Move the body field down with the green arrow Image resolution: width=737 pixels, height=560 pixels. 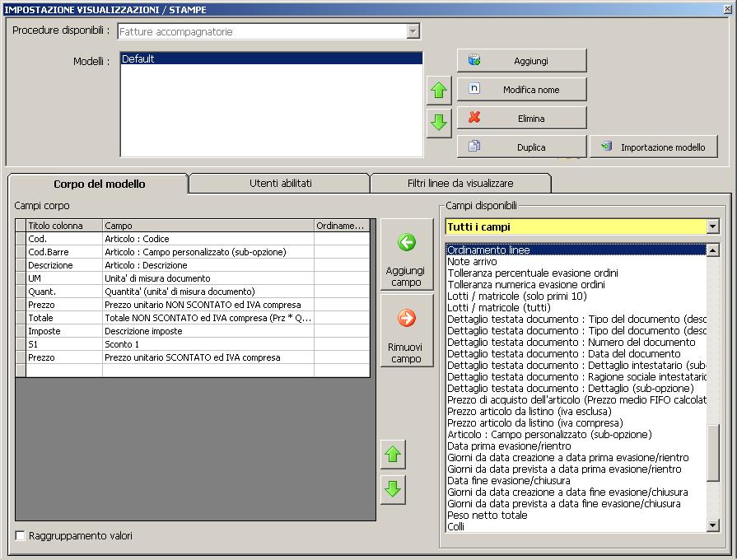point(393,488)
